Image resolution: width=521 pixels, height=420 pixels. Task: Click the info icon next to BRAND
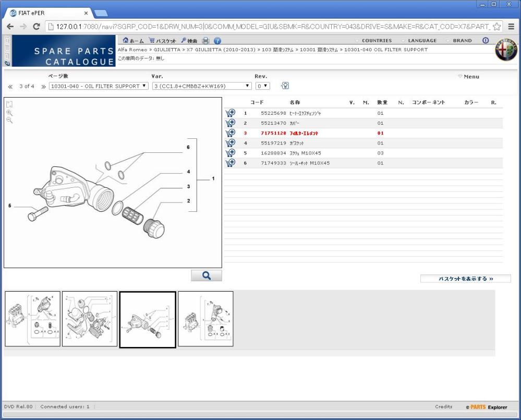pos(486,40)
